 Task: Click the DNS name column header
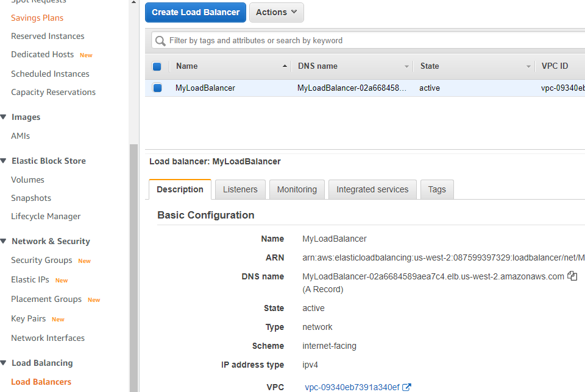tap(317, 66)
